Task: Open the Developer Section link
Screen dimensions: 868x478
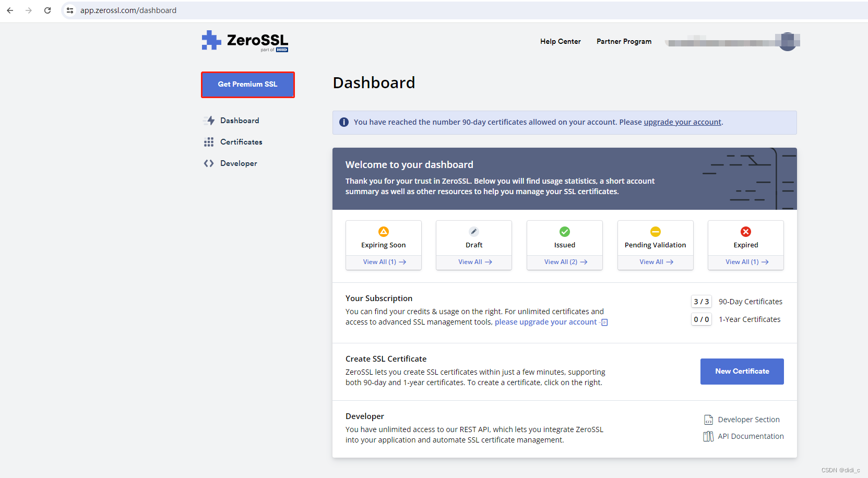Action: (x=748, y=420)
